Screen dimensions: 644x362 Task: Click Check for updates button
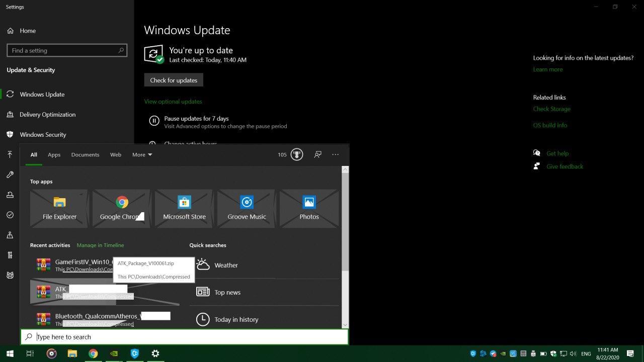click(x=174, y=80)
